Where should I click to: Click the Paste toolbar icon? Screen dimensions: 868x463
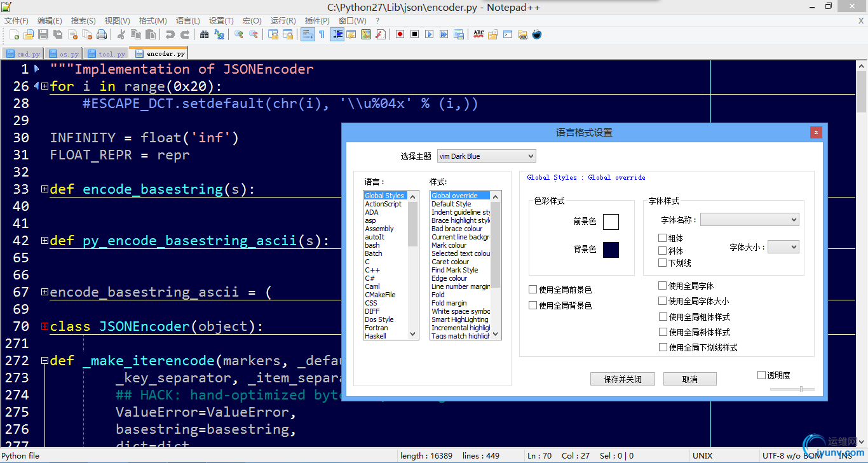[151, 34]
